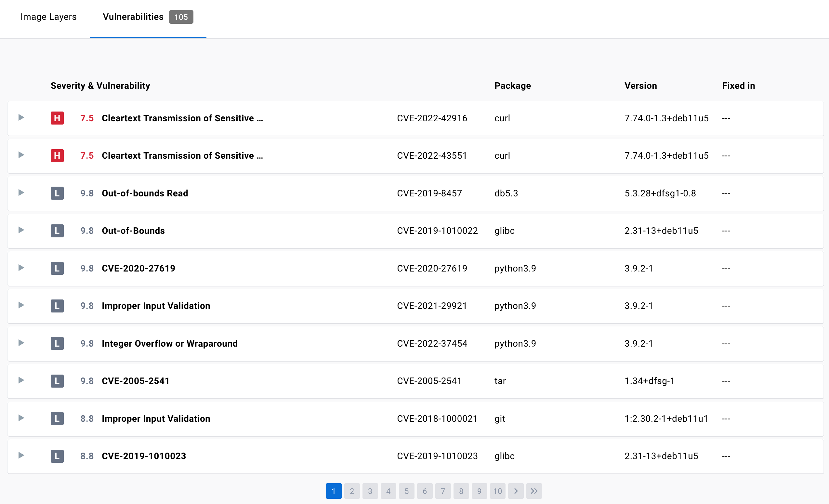Expand the Out-of-Bounds glibc vulnerability row
This screenshot has height=504, width=829.
(21, 231)
